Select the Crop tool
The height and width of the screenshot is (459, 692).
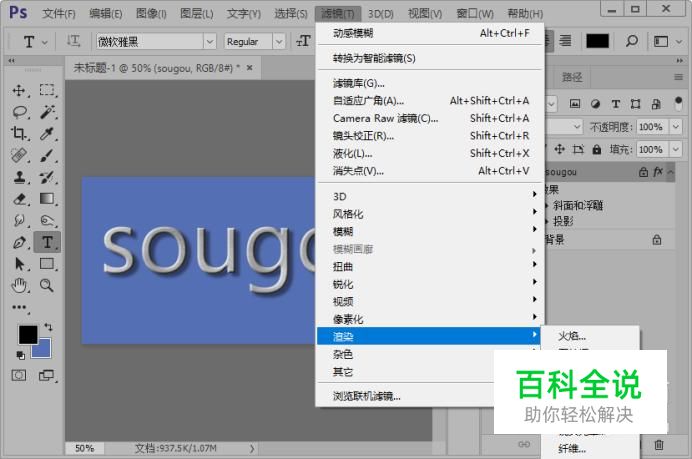19,133
